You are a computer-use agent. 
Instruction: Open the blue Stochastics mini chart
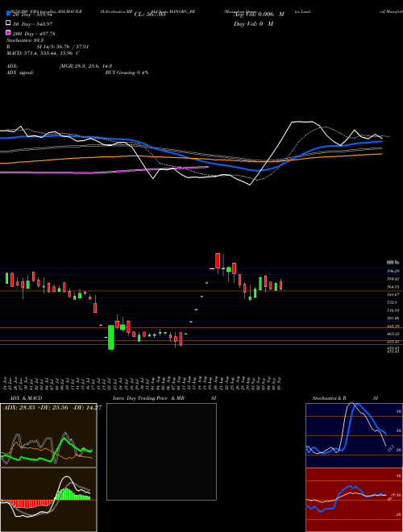point(354,435)
